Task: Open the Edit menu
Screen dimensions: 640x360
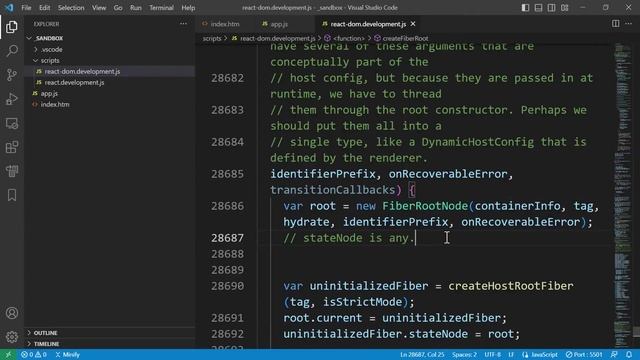Action: click(44, 7)
